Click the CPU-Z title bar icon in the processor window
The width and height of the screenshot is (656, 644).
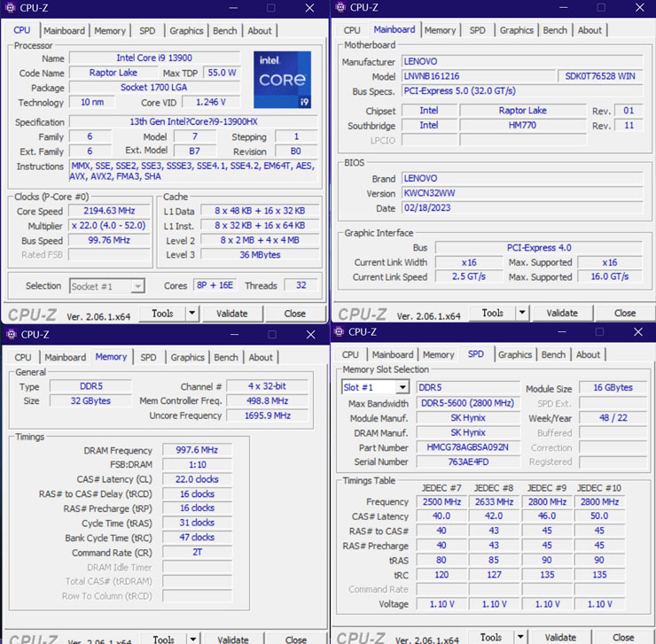[11, 8]
